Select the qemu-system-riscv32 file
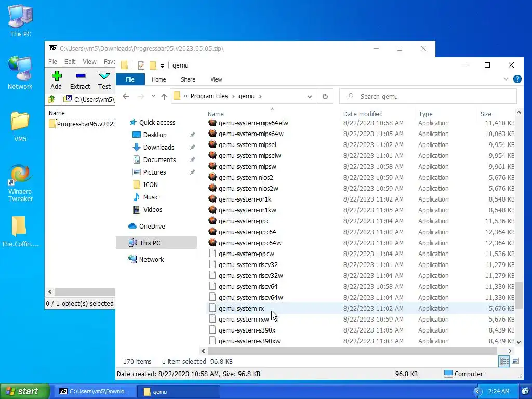This screenshot has width=532, height=399. click(248, 264)
